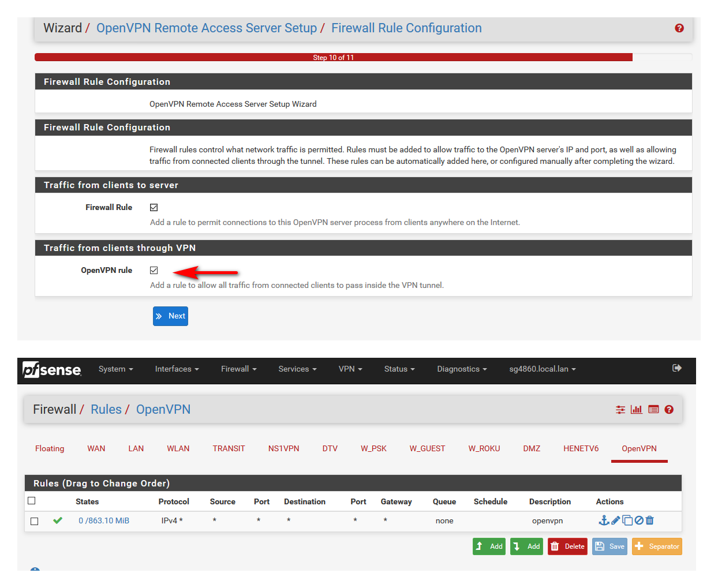The width and height of the screenshot is (718, 588).
Task: Add rule to bottom with down-arrow Add
Action: (526, 546)
